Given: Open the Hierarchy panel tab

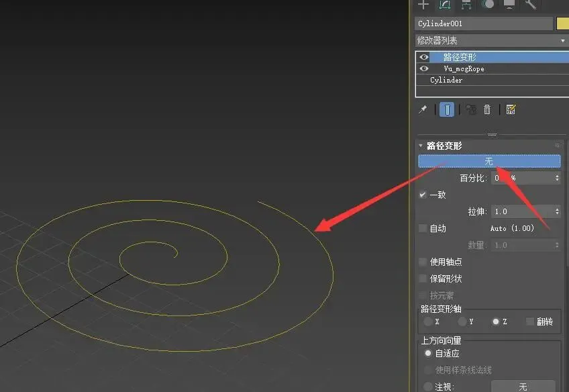Looking at the screenshot, I should [x=466, y=4].
